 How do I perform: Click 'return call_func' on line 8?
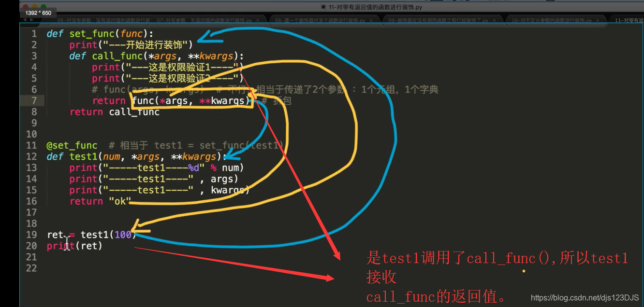115,112
